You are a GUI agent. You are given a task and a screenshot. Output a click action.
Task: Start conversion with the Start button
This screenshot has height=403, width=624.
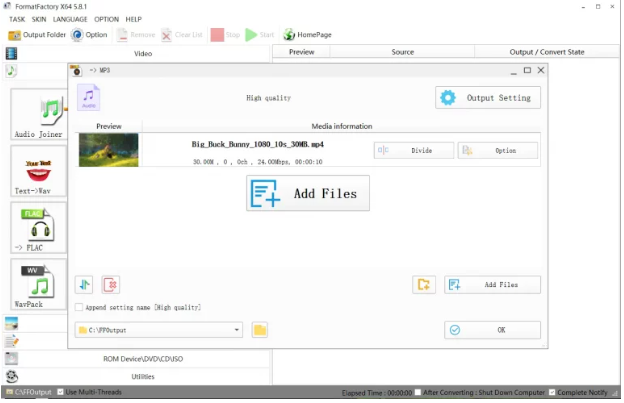point(260,35)
